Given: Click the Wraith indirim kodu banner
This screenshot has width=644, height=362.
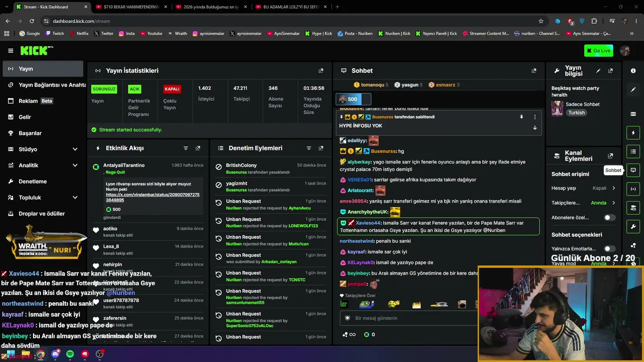Looking at the screenshot, I should point(46,243).
